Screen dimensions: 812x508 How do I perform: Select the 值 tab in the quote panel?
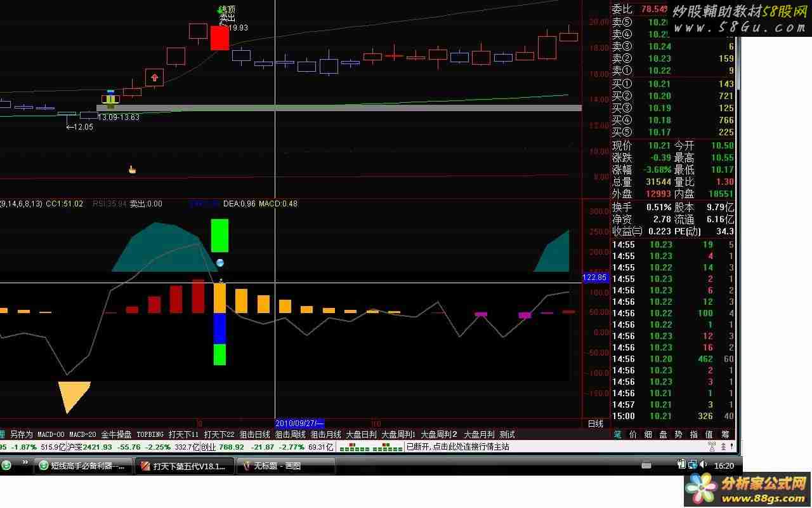pos(709,434)
